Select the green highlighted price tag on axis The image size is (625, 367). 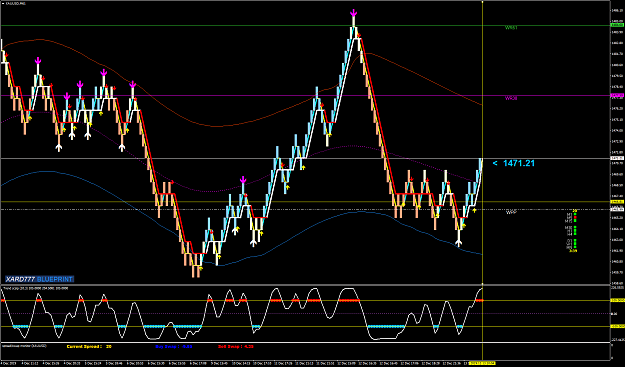(x=617, y=25)
